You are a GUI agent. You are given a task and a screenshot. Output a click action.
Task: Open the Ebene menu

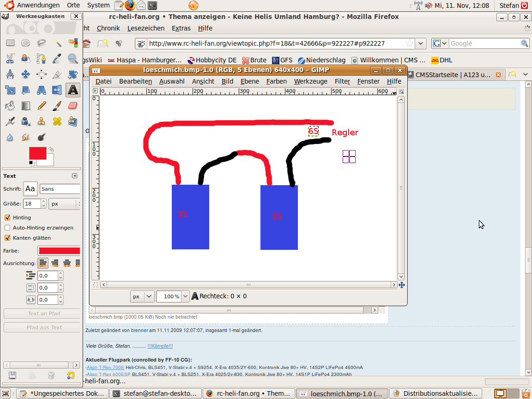click(x=249, y=81)
